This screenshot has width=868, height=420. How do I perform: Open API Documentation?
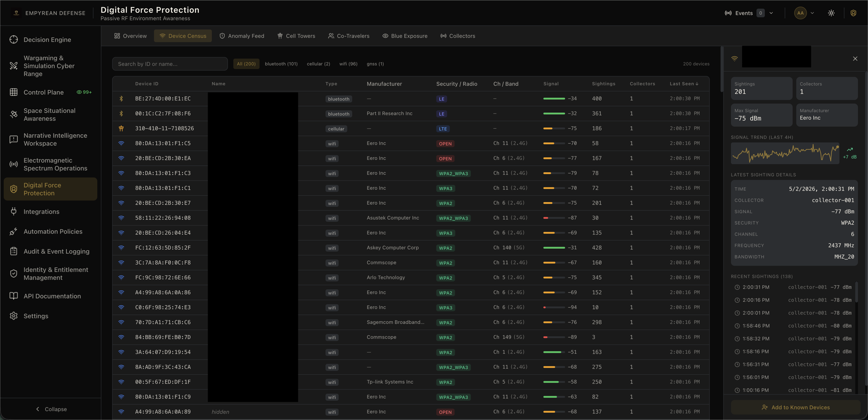[50, 296]
